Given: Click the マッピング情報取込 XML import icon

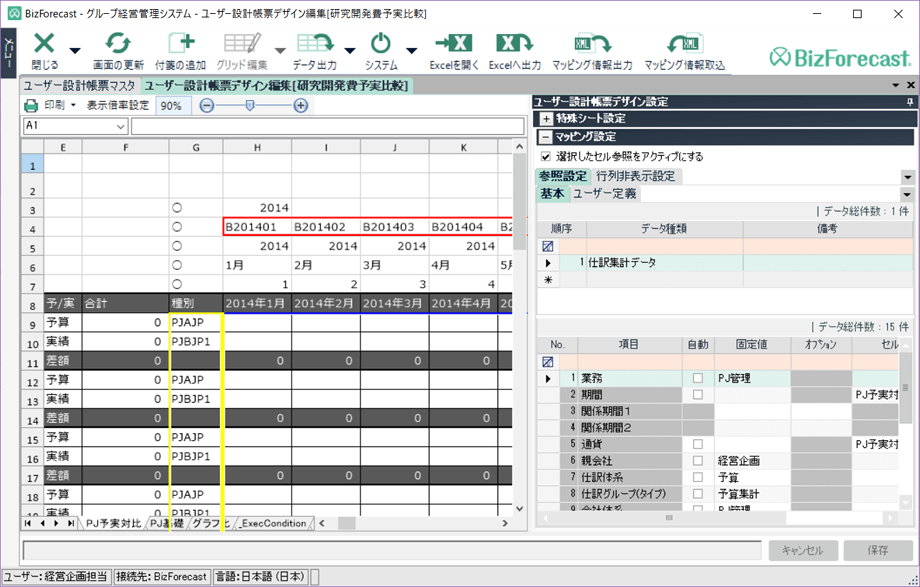Looking at the screenshot, I should pos(685,44).
